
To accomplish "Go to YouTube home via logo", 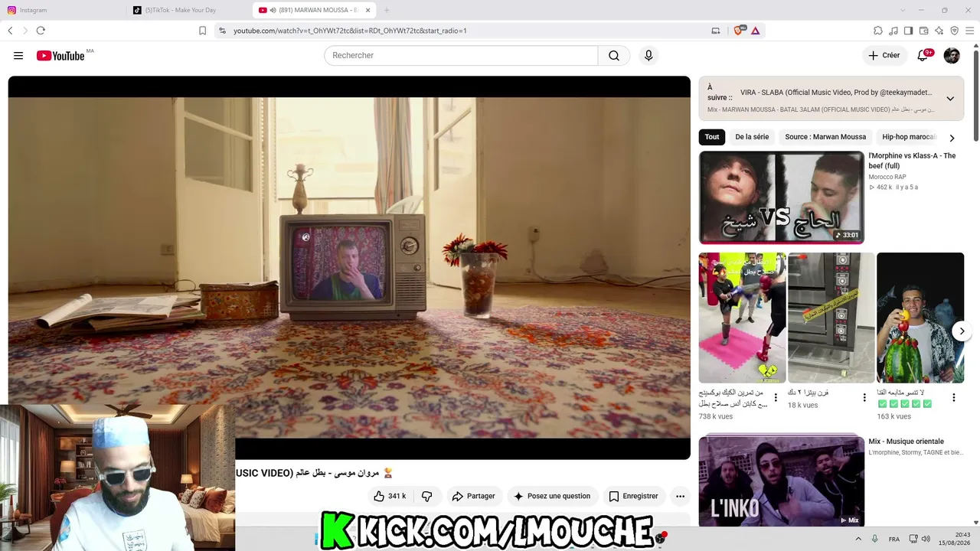I will coord(60,56).
